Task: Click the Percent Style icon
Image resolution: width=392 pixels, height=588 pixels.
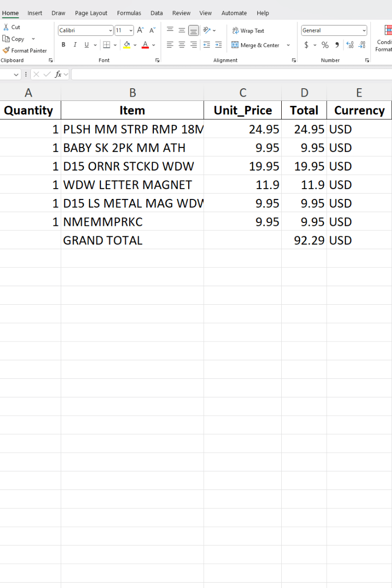Action: pyautogui.click(x=324, y=45)
